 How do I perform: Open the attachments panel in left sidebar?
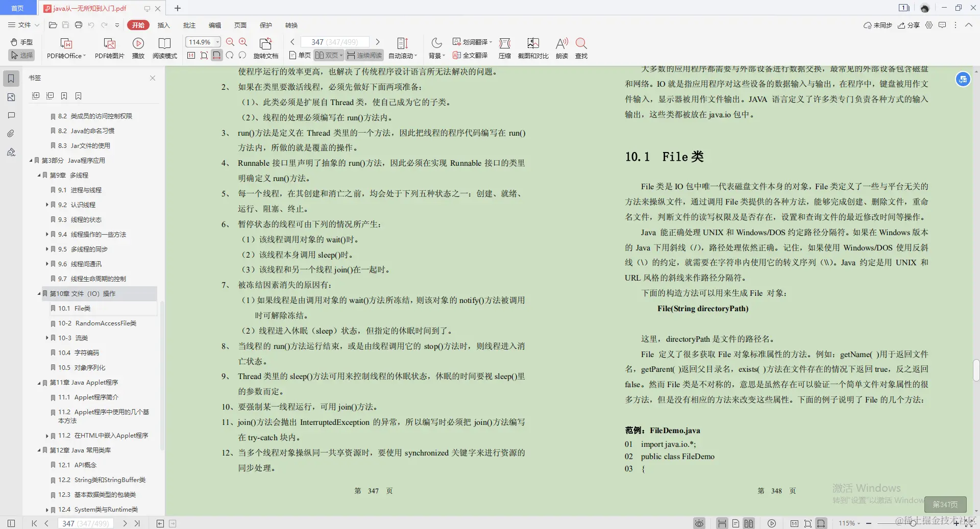coord(11,133)
